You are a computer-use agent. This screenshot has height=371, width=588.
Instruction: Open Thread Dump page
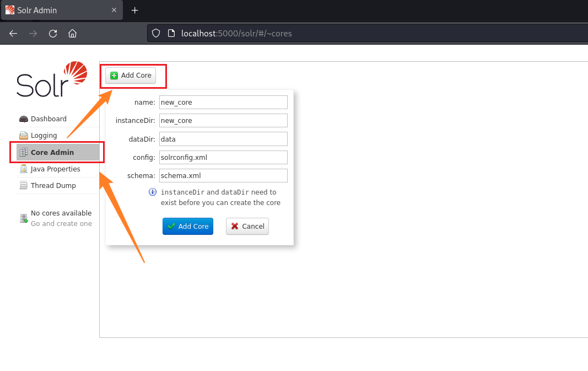(x=58, y=185)
